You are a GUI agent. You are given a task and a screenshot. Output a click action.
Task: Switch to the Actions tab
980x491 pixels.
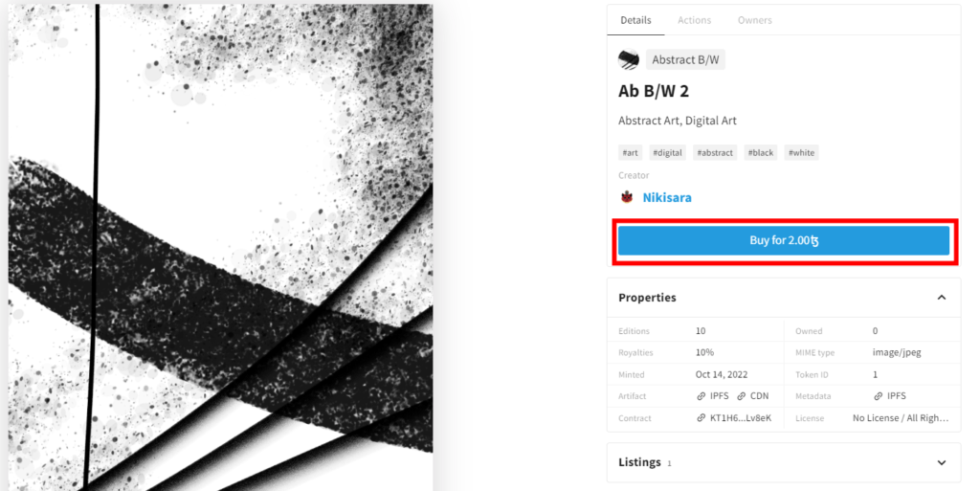pos(695,20)
